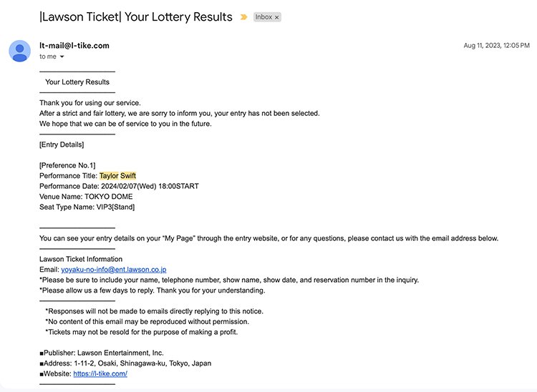Click the highlighted word "Swift"

pyautogui.click(x=128, y=176)
